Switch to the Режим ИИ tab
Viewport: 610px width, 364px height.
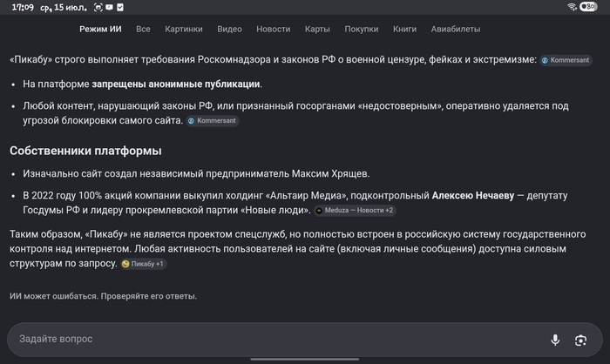point(100,29)
